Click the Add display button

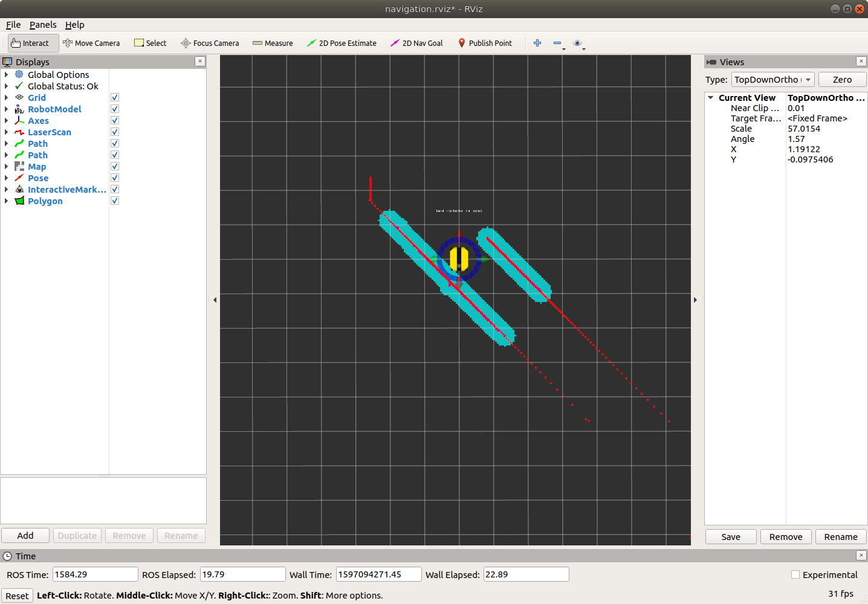pyautogui.click(x=25, y=536)
